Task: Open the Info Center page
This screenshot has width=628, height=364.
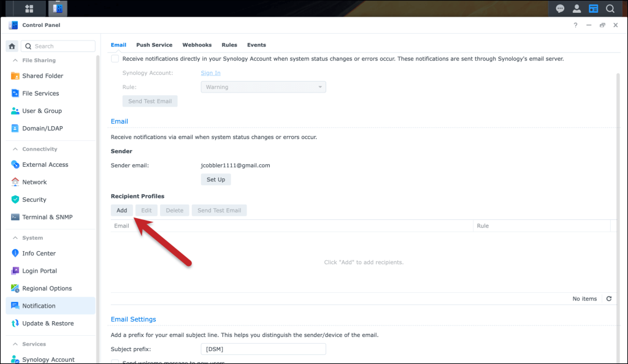Action: click(39, 253)
